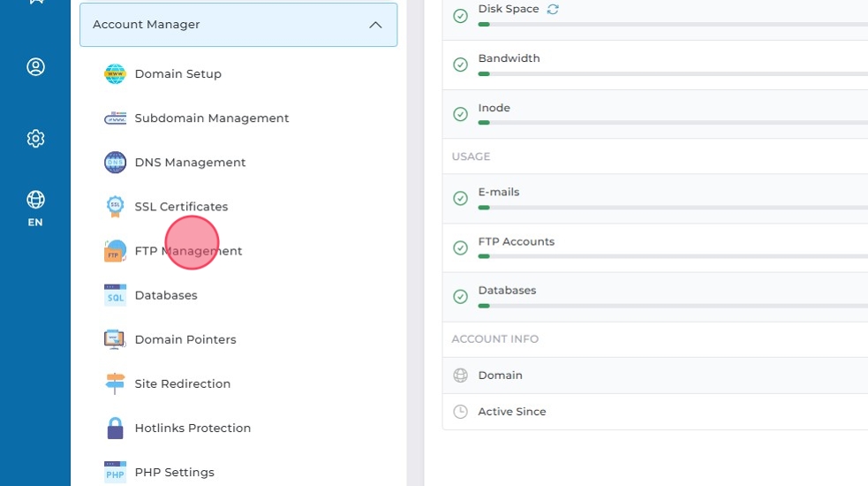Click the FTP Management folder icon
The image size is (868, 486).
pyautogui.click(x=115, y=251)
